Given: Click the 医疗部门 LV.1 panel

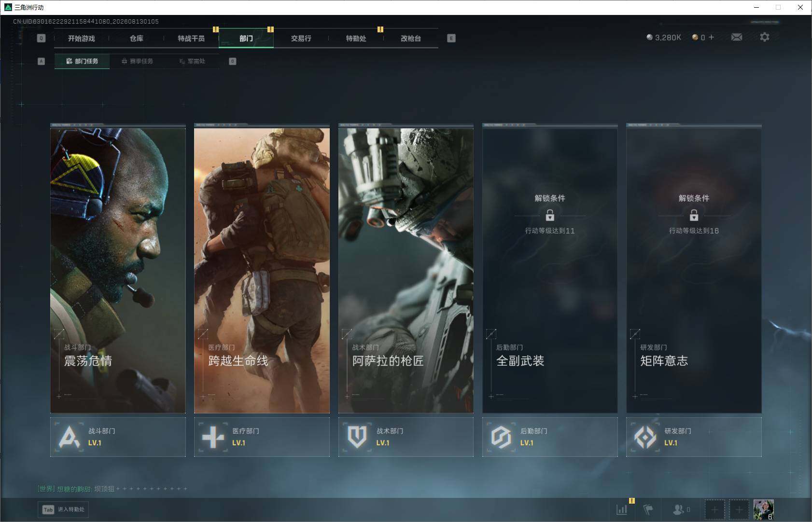Looking at the screenshot, I should coord(262,437).
